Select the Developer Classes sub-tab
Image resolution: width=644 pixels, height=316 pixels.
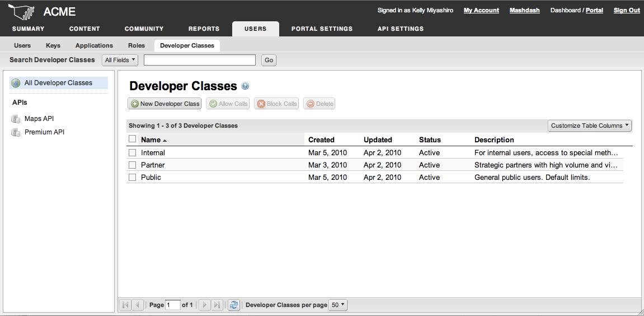pos(187,46)
